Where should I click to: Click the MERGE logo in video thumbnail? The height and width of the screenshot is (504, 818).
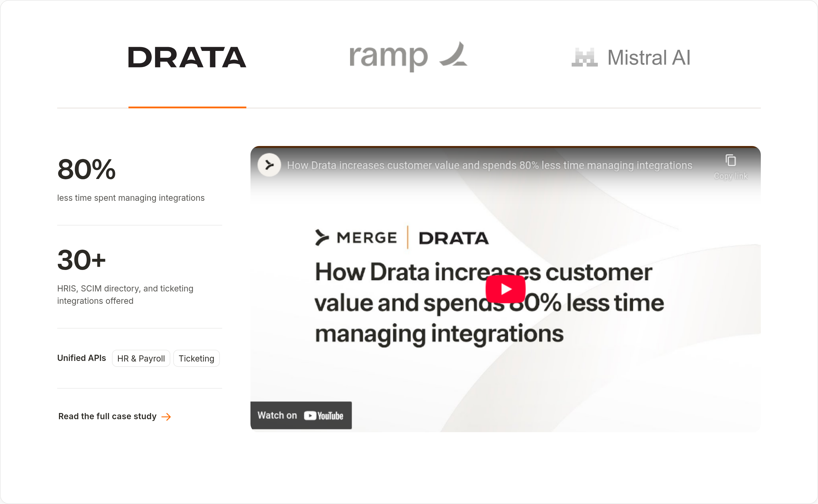pos(356,238)
